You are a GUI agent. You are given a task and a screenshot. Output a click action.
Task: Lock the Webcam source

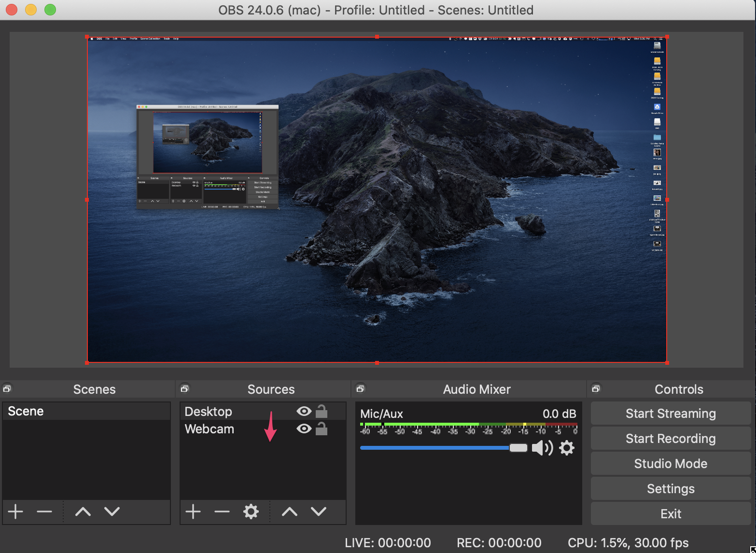tap(322, 429)
